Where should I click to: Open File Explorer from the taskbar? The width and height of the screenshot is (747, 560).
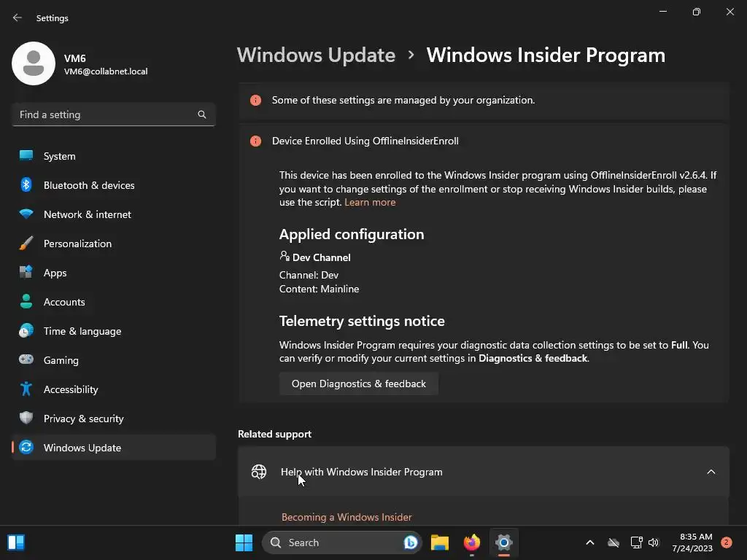440,542
